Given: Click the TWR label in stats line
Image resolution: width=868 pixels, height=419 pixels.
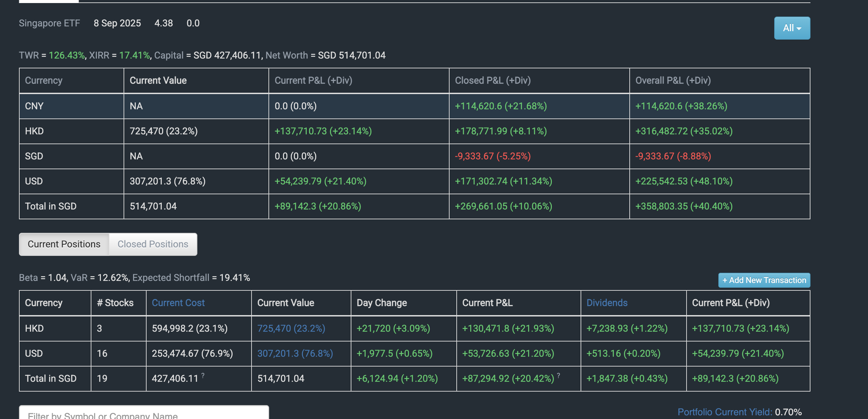Looking at the screenshot, I should coord(29,55).
